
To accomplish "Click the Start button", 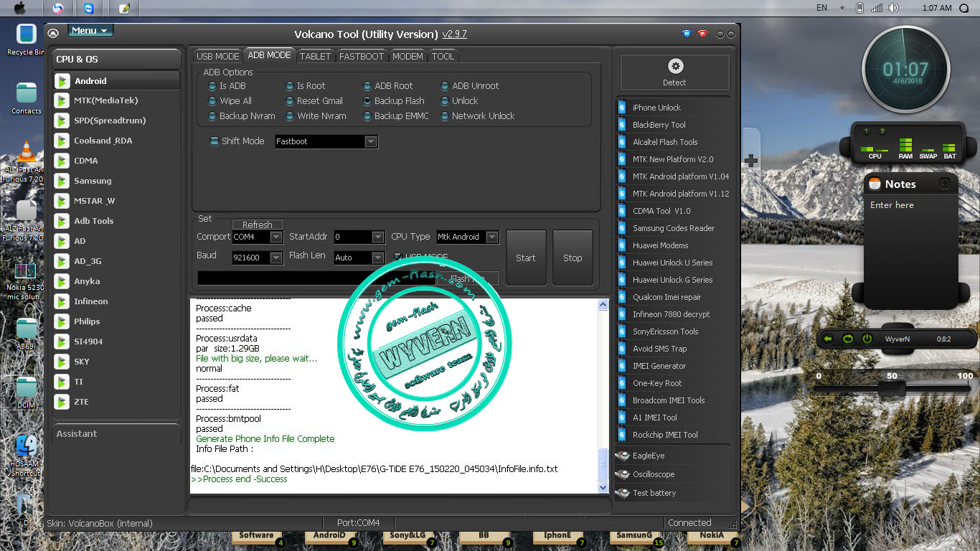I will click(526, 258).
